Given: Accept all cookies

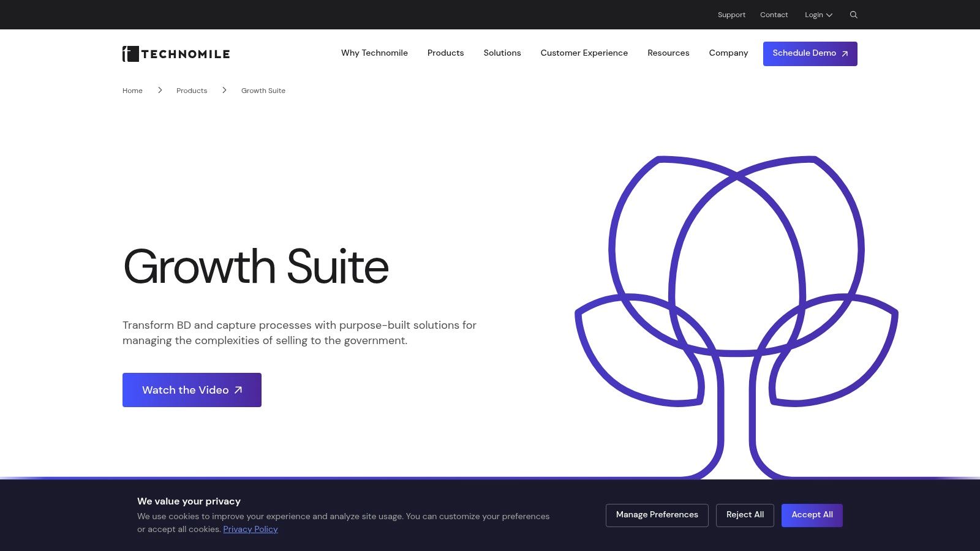Looking at the screenshot, I should click(812, 515).
